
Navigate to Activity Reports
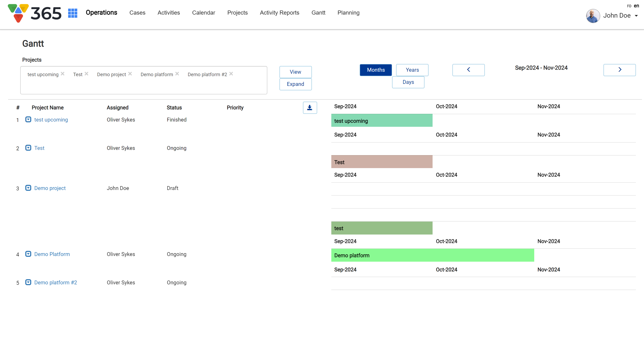[x=279, y=13]
